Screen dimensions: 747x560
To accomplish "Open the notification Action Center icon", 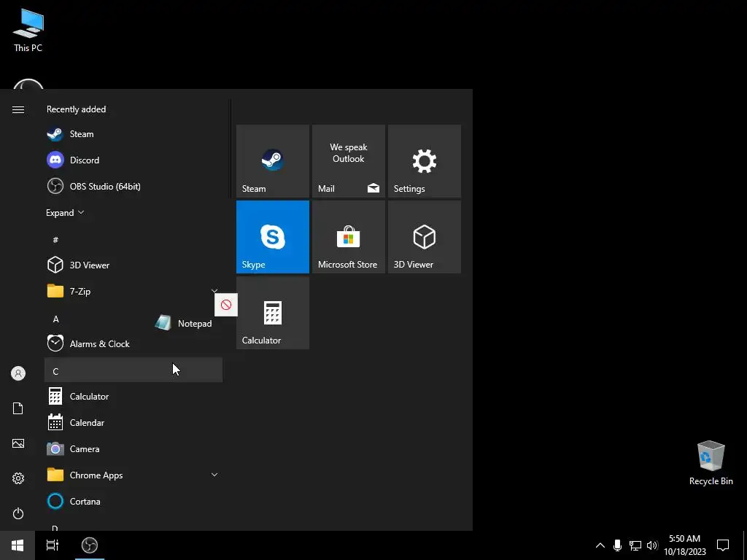I will tap(723, 545).
